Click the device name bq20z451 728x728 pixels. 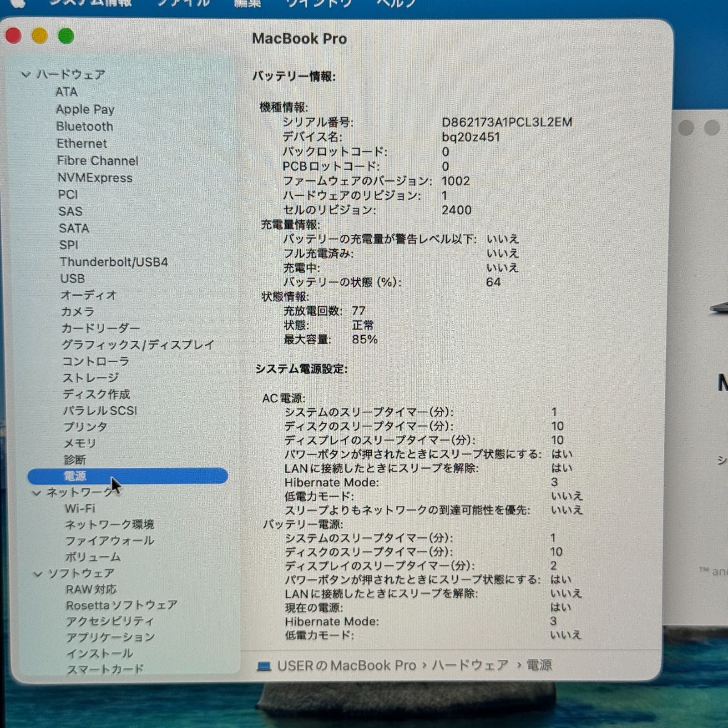pyautogui.click(x=470, y=137)
